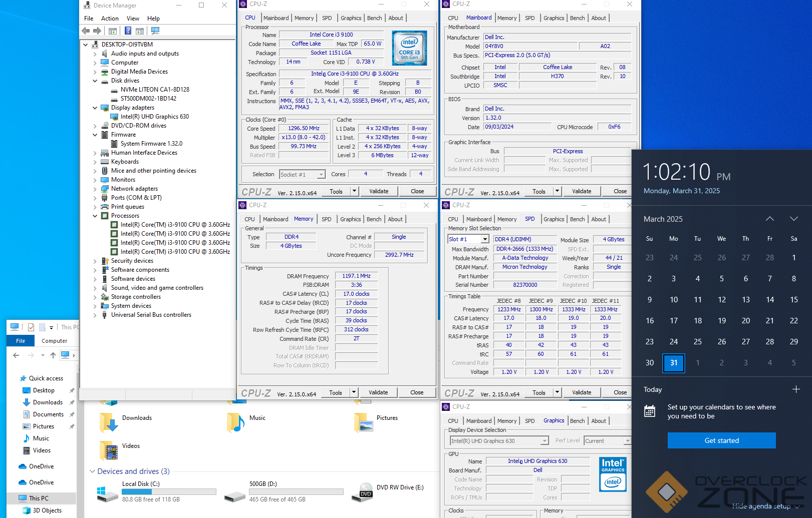Select NVMe LITEON CA1-8D128 disk drive
812x518 pixels.
click(155, 90)
